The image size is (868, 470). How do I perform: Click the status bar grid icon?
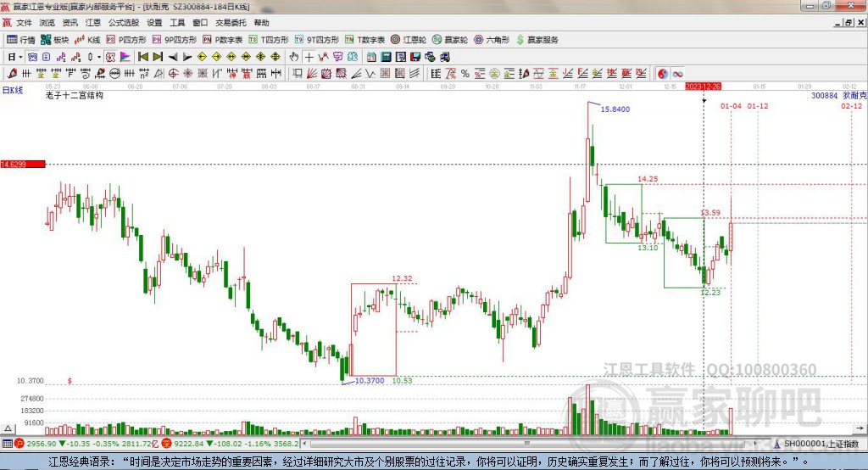[7, 444]
